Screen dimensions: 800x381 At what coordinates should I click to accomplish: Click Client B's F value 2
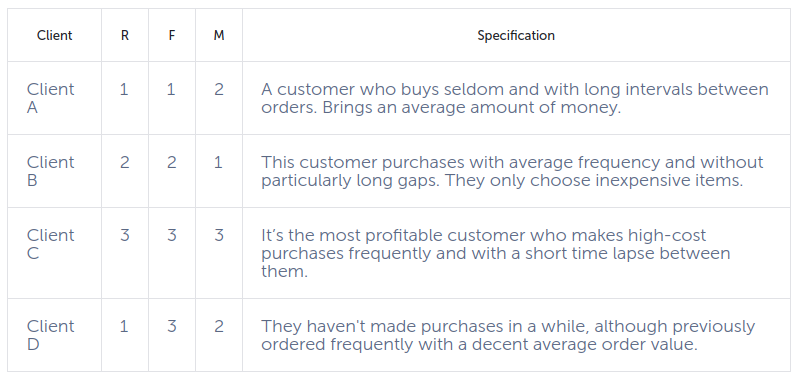172,163
